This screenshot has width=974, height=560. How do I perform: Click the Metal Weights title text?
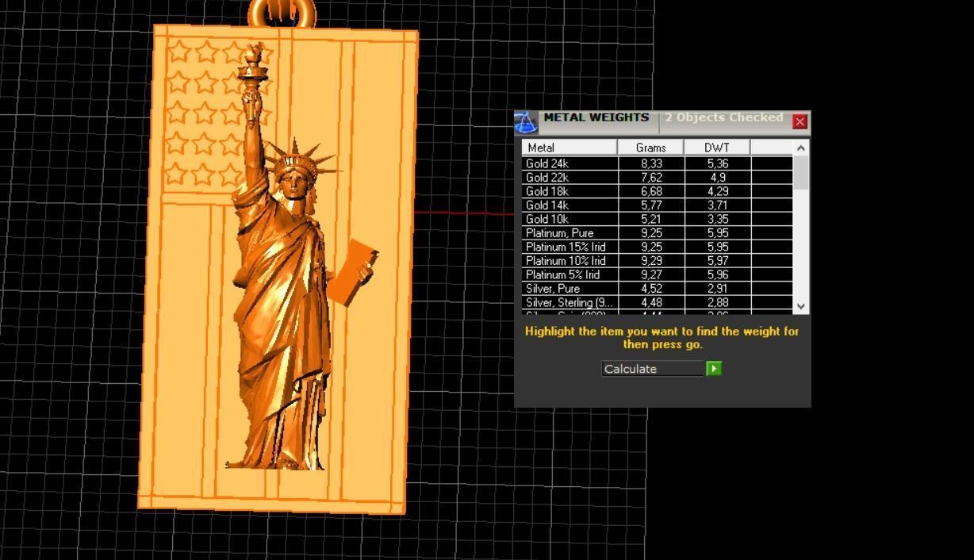pyautogui.click(x=596, y=117)
